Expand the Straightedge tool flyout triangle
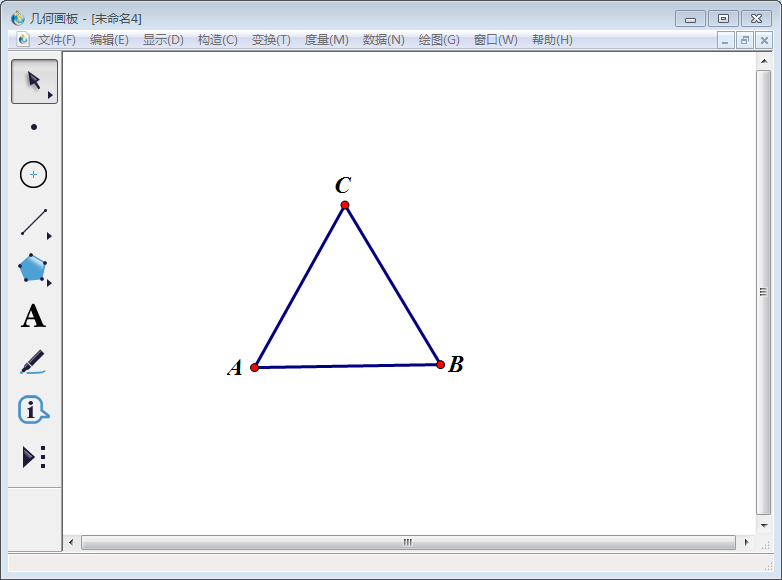Viewport: 782px width, 580px height. tap(49, 236)
